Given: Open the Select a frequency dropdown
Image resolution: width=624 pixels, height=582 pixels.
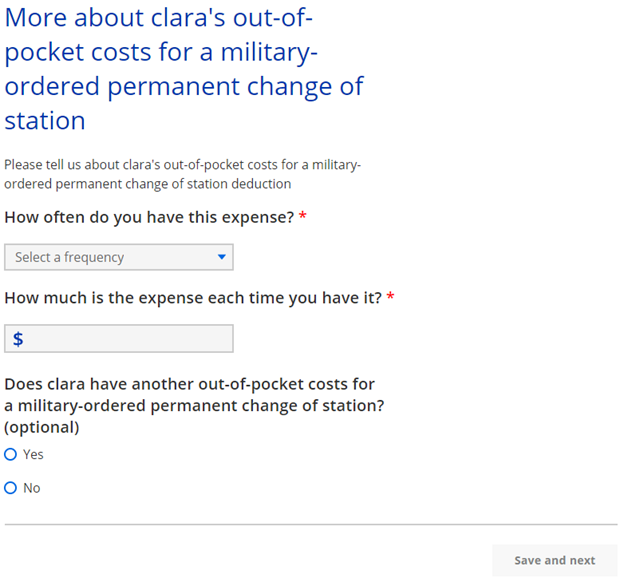Looking at the screenshot, I should coord(118,257).
